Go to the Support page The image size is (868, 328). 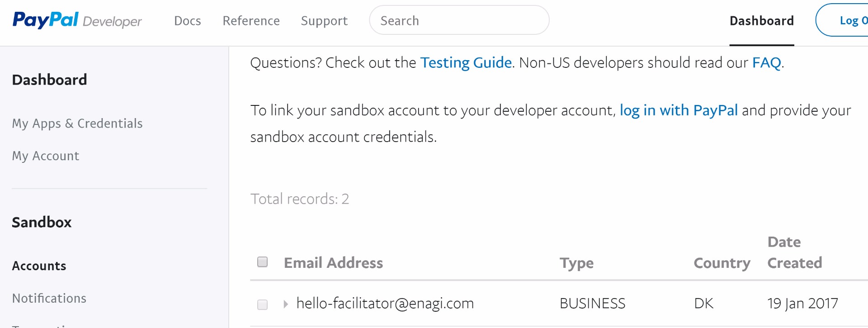[324, 21]
